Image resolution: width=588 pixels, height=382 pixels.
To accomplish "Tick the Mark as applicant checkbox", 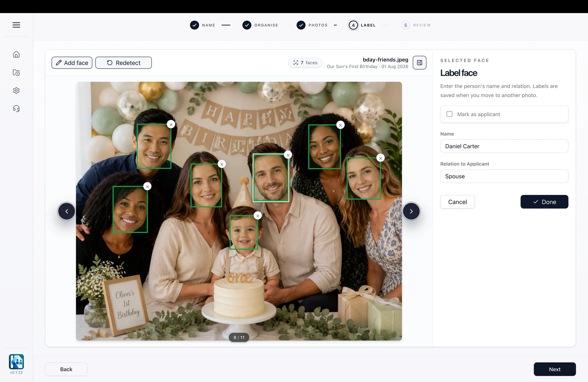I will pyautogui.click(x=449, y=114).
